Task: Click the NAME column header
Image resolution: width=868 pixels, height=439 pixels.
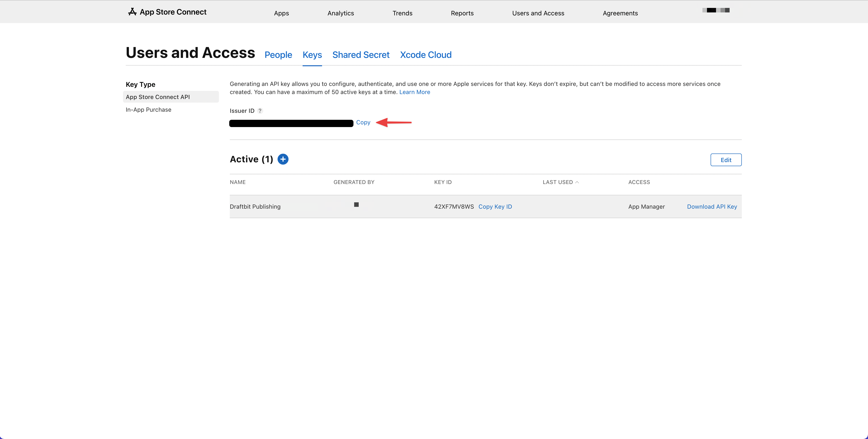Action: 237,182
